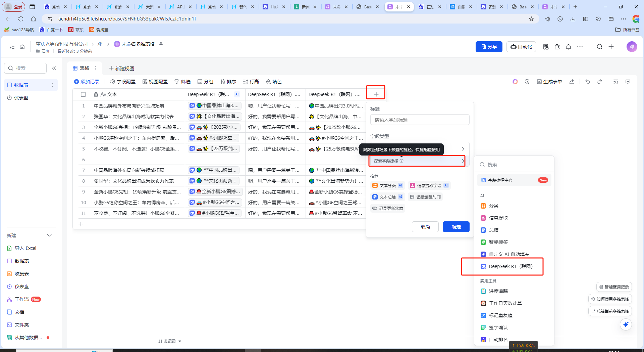Screen dimensions: 644x352
Task: Click the undo arrow icon
Action: pyautogui.click(x=587, y=82)
